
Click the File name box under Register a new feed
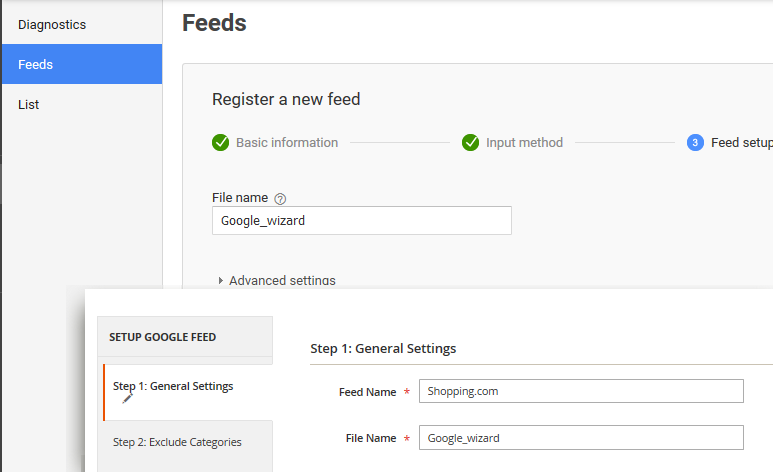point(361,220)
